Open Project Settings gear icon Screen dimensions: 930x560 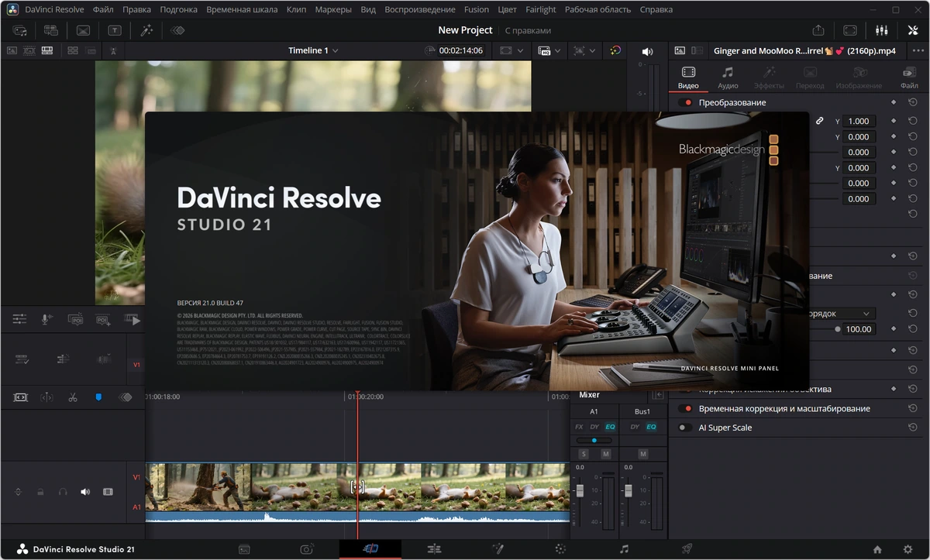point(908,549)
